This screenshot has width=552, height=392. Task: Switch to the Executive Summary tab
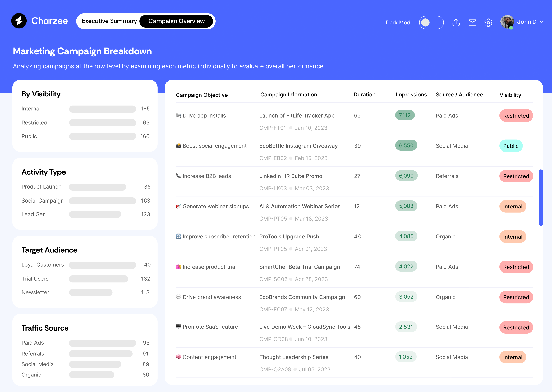pyautogui.click(x=109, y=21)
